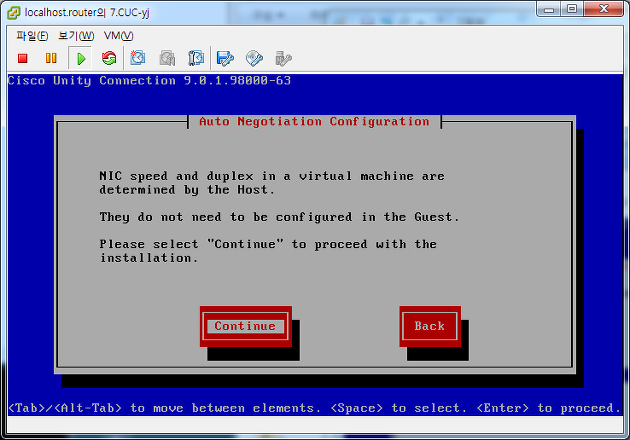The image size is (630, 440).
Task: Click 'Cisco Unity Connection 9.0.1.98000-63' header text
Action: pos(149,80)
